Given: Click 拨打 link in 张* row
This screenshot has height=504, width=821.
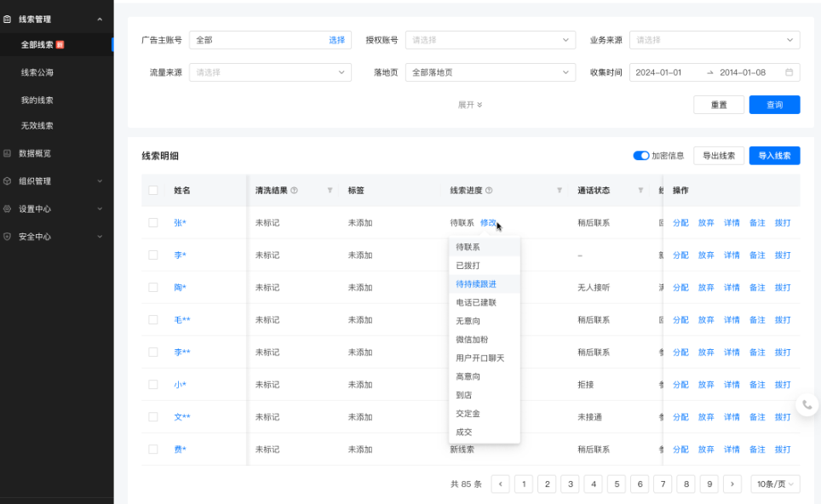Looking at the screenshot, I should [783, 223].
